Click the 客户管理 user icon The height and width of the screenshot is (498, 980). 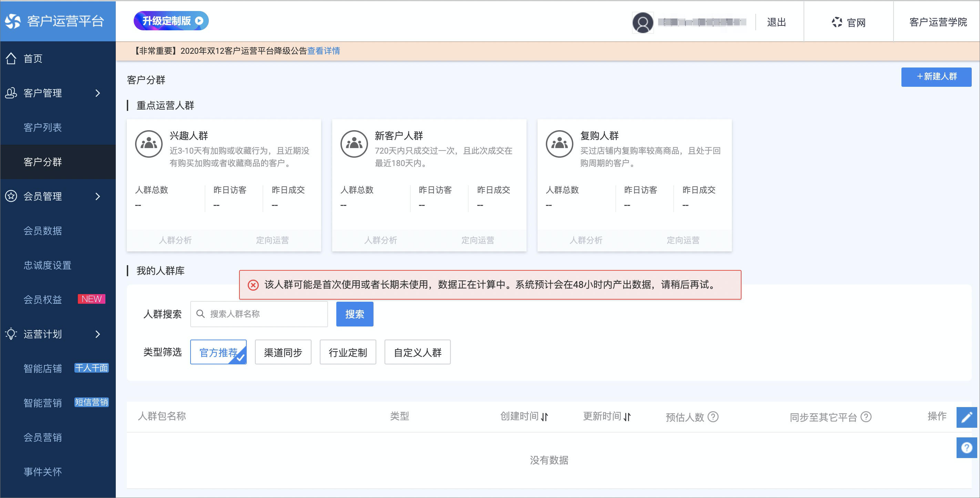point(11,93)
